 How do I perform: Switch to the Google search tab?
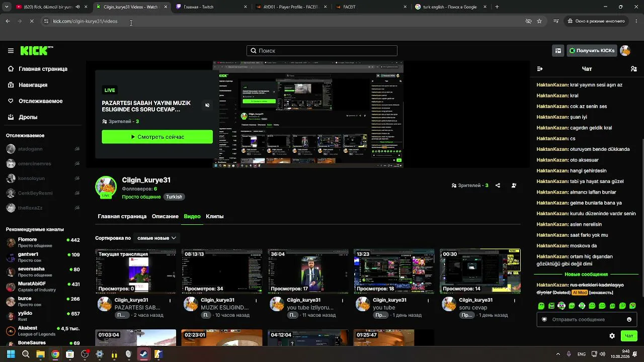pos(450,7)
